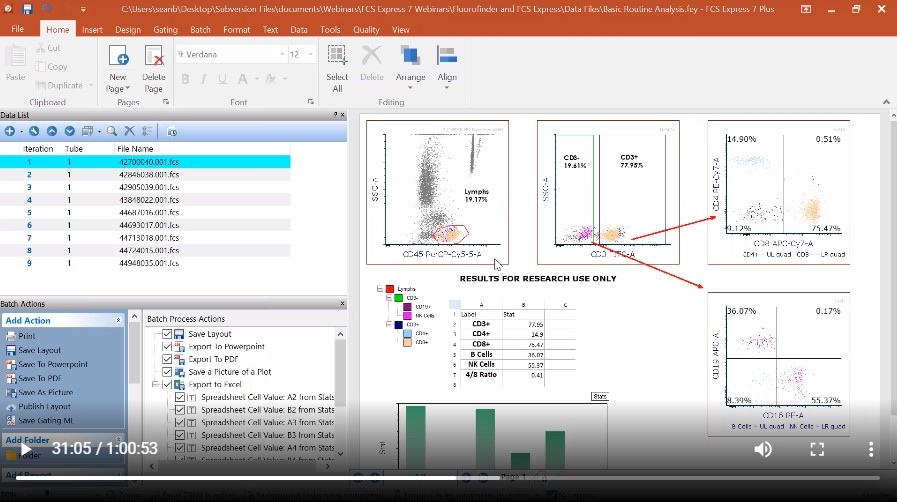Screen dimensions: 897x502
Task: Switch to the Insert tab
Action: pos(92,30)
